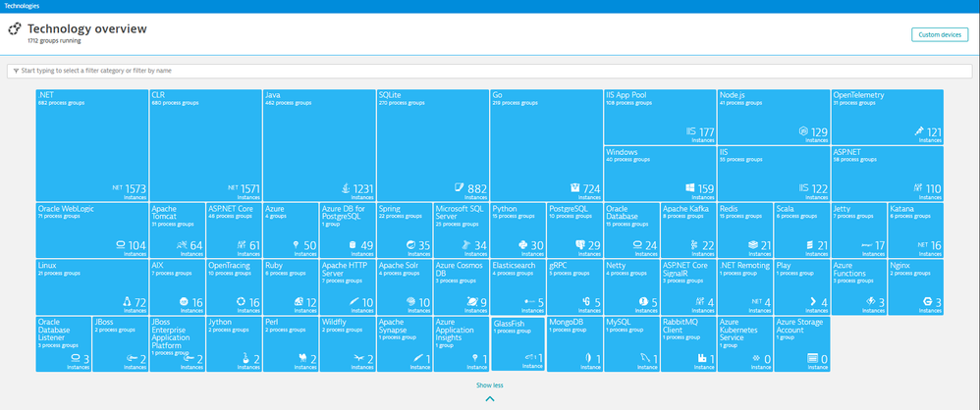The height and width of the screenshot is (410, 980).
Task: Click the Ruby icon beside 12
Action: pos(299,302)
